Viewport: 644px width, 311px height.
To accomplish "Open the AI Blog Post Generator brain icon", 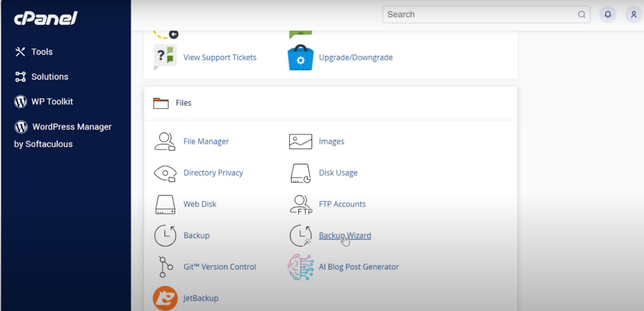I will tap(301, 267).
